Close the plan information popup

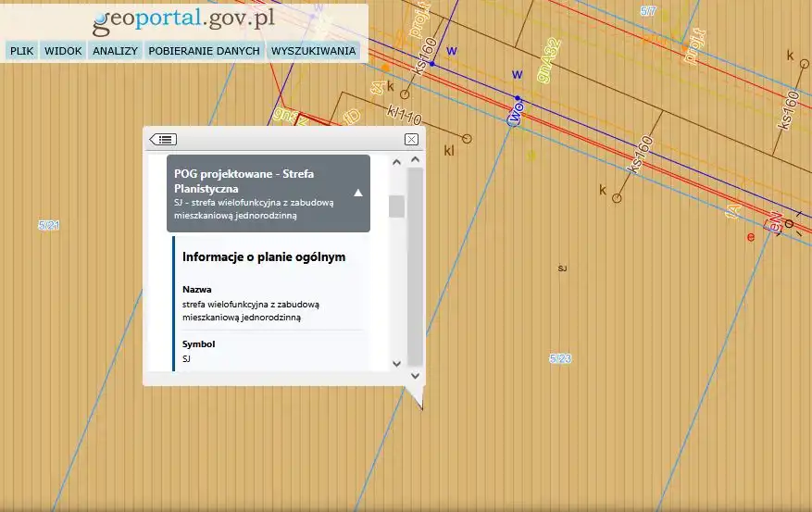click(x=411, y=140)
